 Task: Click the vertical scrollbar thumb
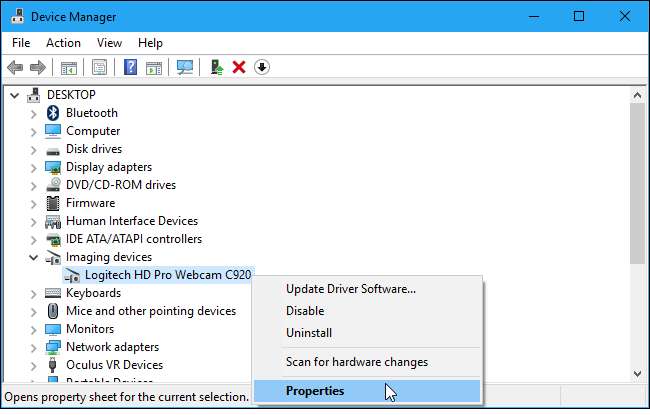pos(638,183)
